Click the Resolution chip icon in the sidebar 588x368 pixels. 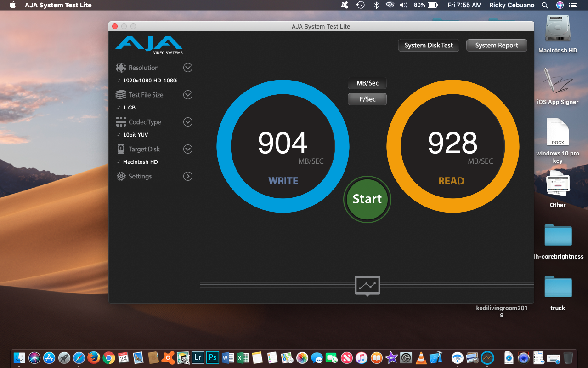120,68
